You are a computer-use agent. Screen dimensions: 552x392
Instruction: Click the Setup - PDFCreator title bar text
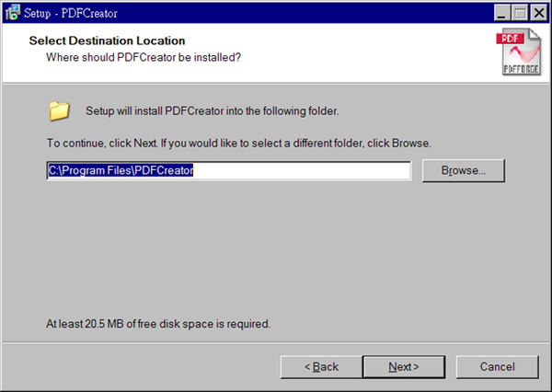point(71,13)
